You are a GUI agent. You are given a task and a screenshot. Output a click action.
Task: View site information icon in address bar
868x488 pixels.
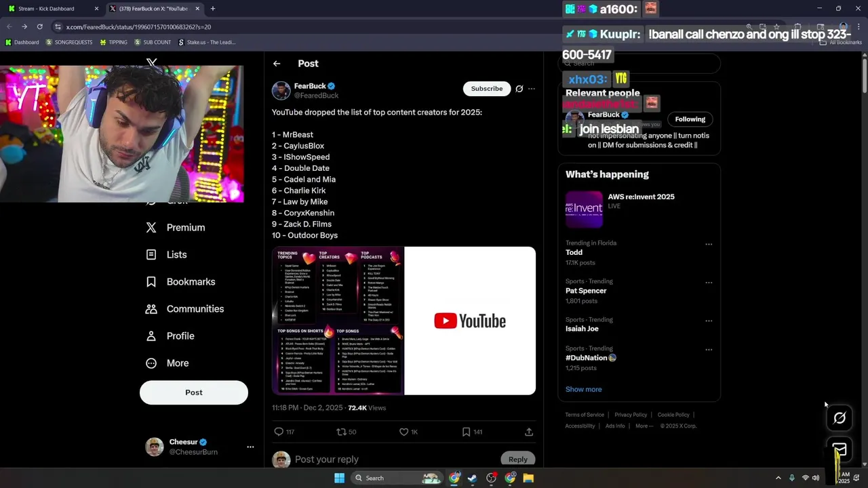[x=58, y=26]
